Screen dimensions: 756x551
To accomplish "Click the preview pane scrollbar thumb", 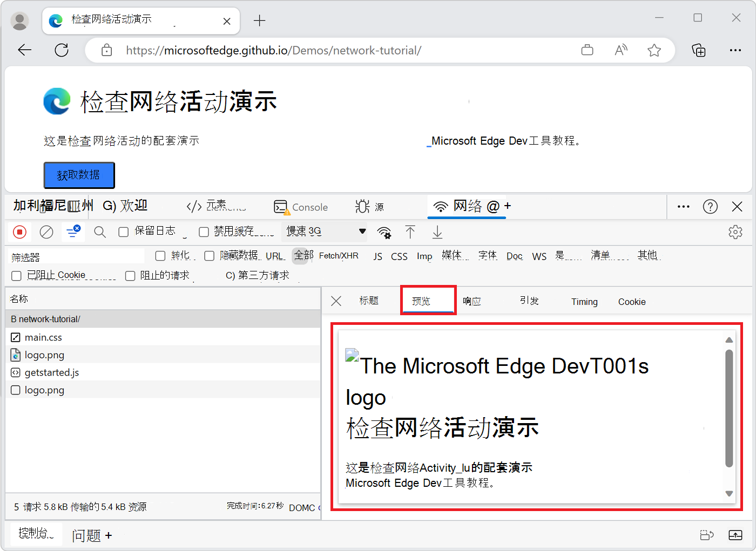I will (x=729, y=408).
